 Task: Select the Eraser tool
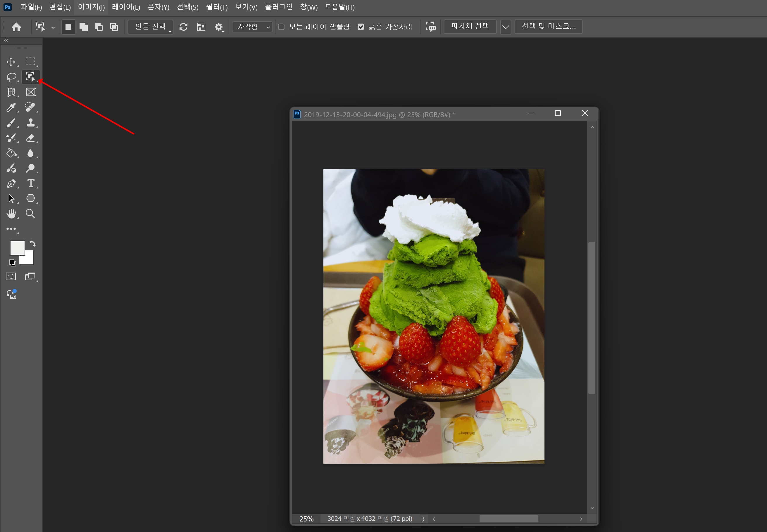click(x=30, y=138)
